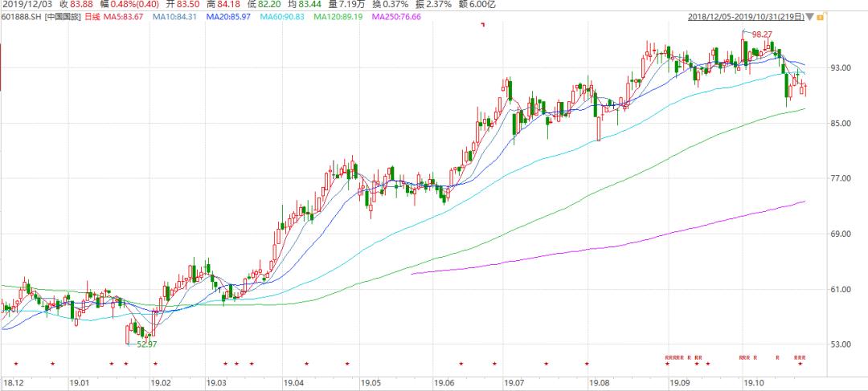Click the 601888.SH stock code
This screenshot has width=868, height=391.
(20, 17)
